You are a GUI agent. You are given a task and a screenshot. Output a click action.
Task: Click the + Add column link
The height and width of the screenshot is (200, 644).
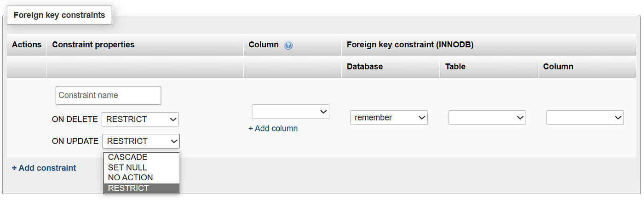click(x=273, y=128)
